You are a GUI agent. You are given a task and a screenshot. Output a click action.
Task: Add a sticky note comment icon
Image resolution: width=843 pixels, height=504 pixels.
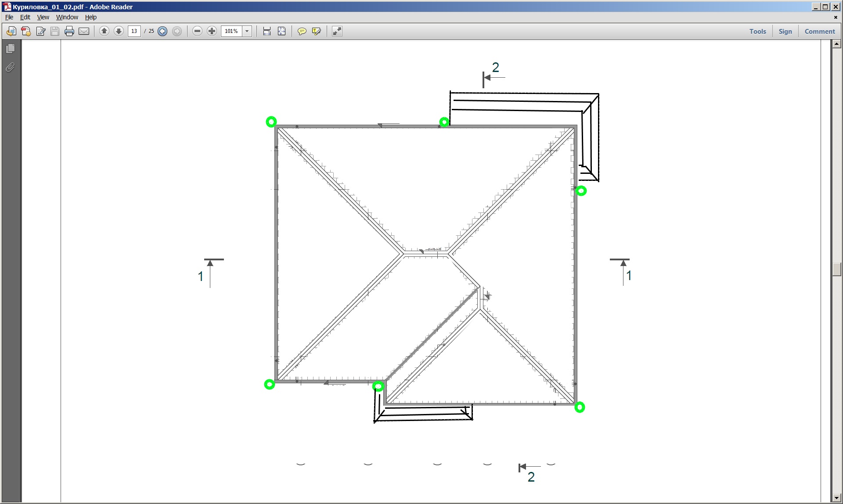pos(302,31)
